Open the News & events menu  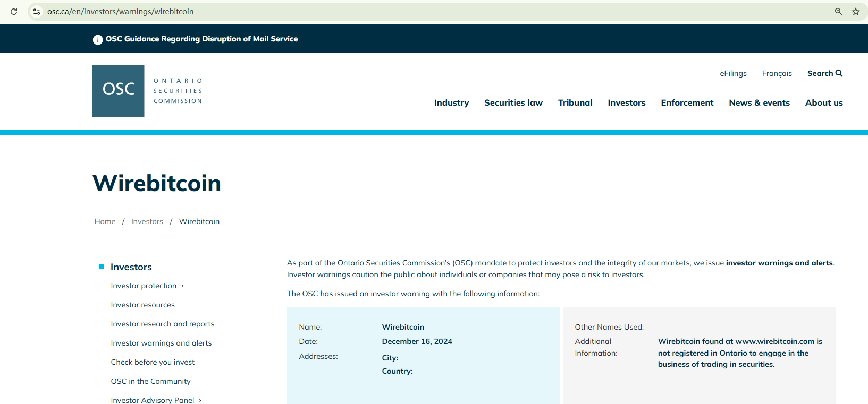tap(760, 103)
